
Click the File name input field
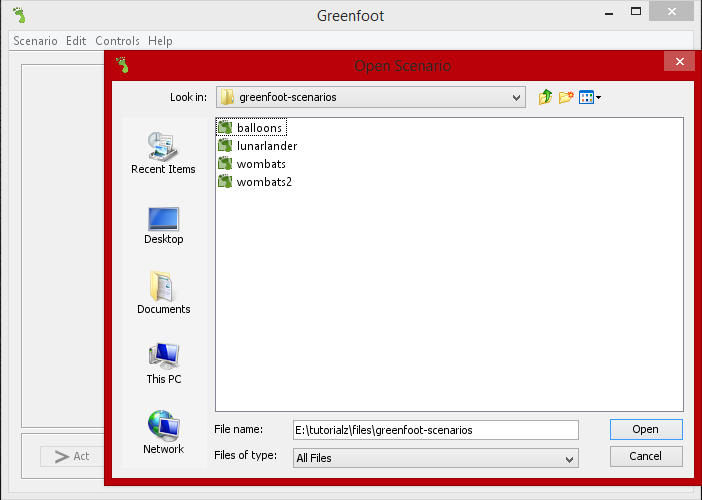[x=436, y=430]
